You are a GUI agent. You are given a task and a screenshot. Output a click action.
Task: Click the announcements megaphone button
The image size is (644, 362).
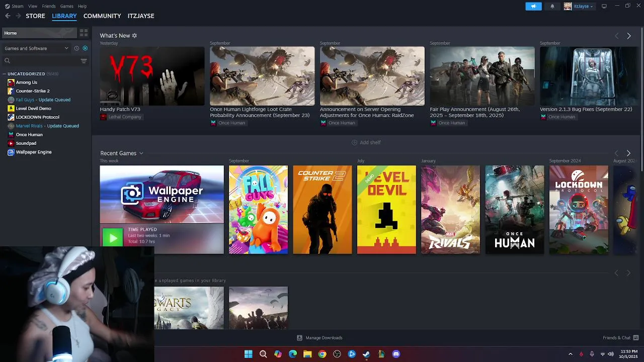click(x=534, y=6)
